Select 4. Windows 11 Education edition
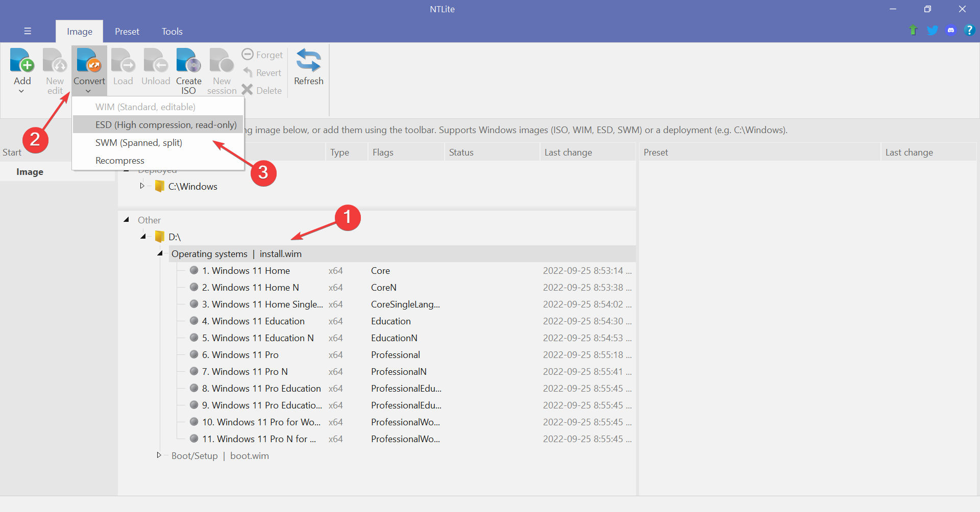Image resolution: width=980 pixels, height=512 pixels. pos(253,321)
